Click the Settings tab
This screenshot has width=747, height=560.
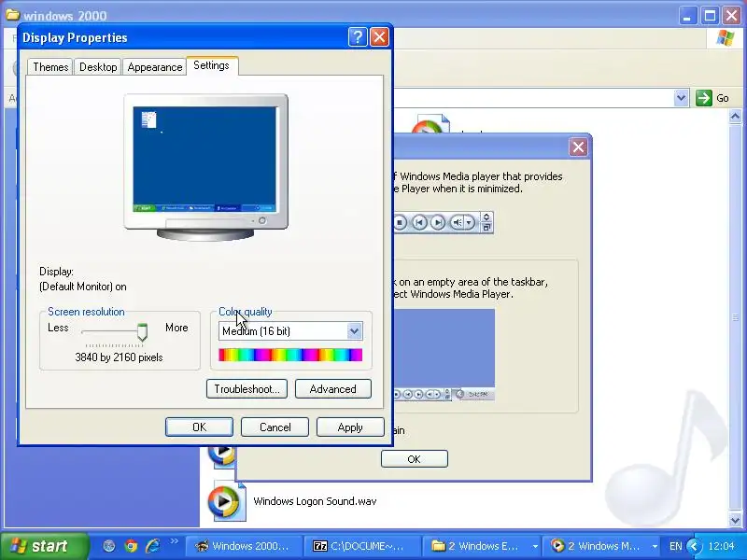tap(212, 65)
